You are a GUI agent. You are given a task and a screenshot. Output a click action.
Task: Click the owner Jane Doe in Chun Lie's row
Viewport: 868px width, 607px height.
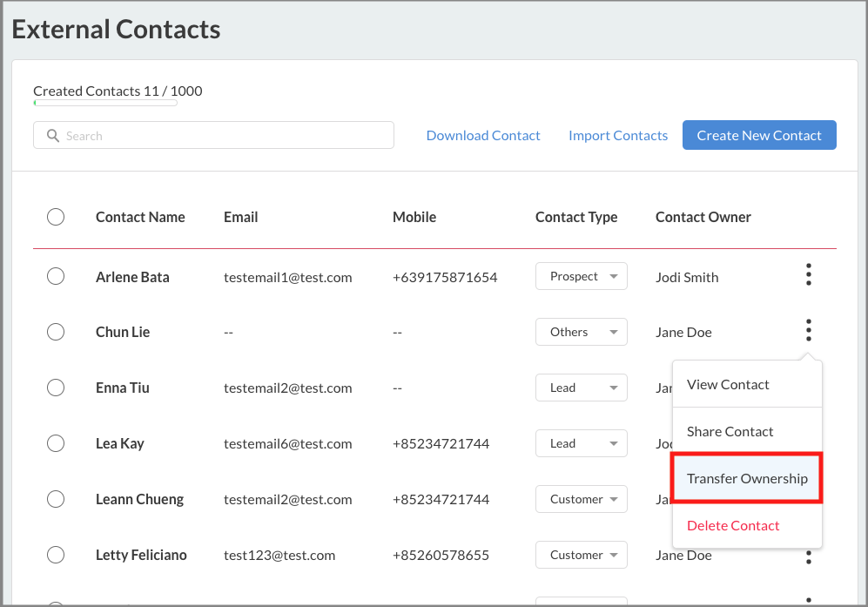point(683,333)
